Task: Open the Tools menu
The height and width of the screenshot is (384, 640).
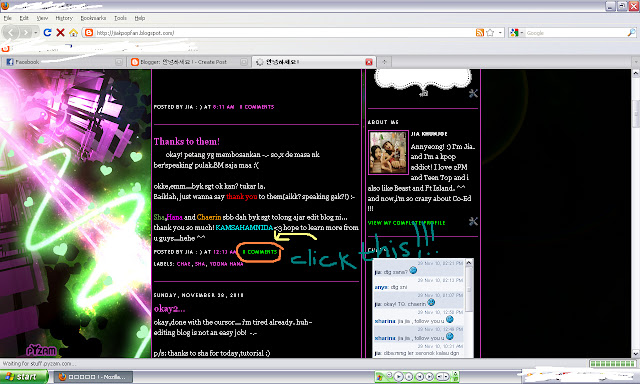Action: (x=120, y=18)
